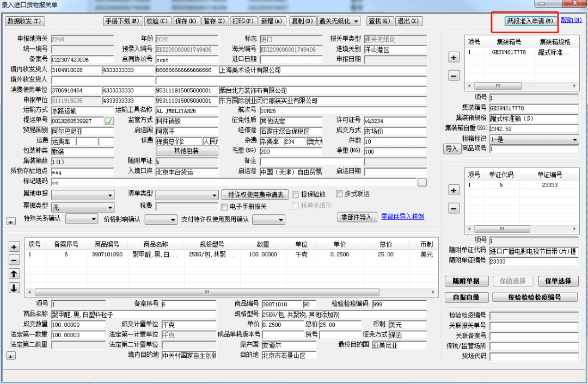The image size is (588, 384).
Task: Enable 电子手册报关 checkbox
Action: coord(224,207)
